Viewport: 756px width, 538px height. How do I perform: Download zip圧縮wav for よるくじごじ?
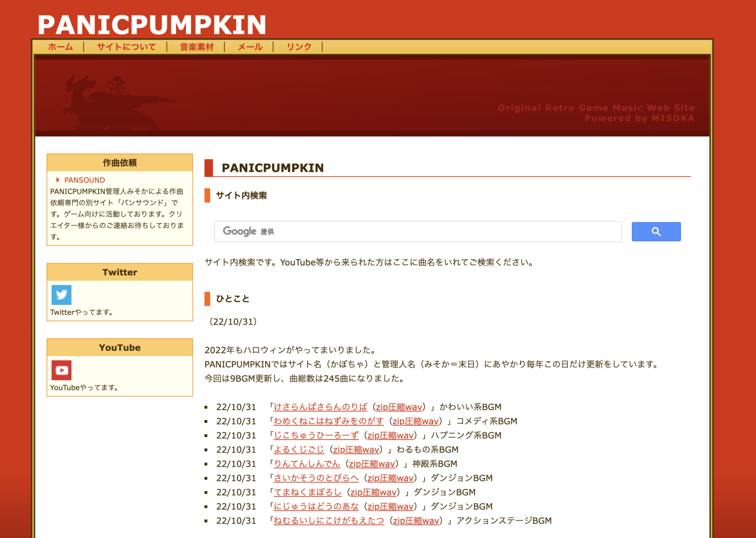click(356, 449)
